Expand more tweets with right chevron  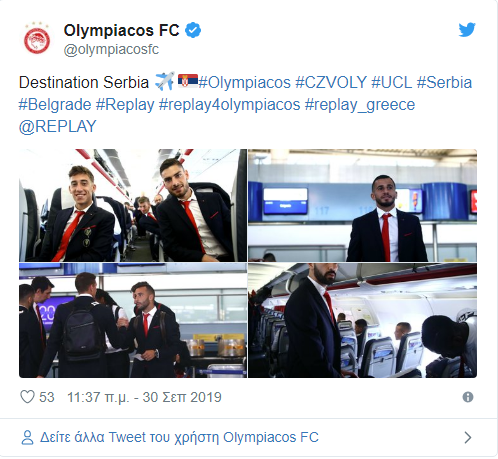coord(468,437)
